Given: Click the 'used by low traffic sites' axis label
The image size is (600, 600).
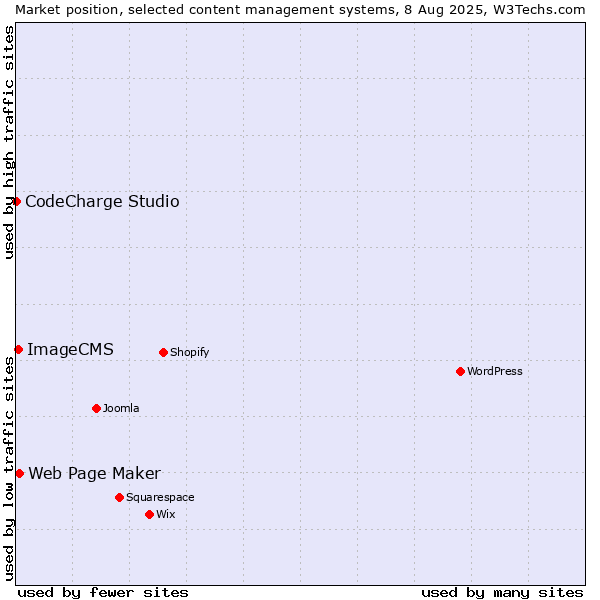Looking at the screenshot, I should (x=8, y=469).
